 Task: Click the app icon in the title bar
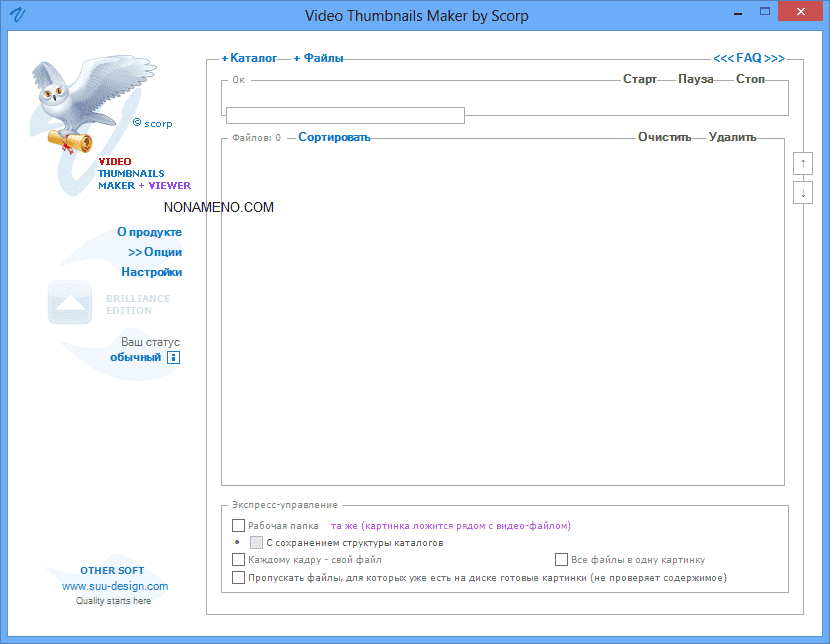[17, 15]
